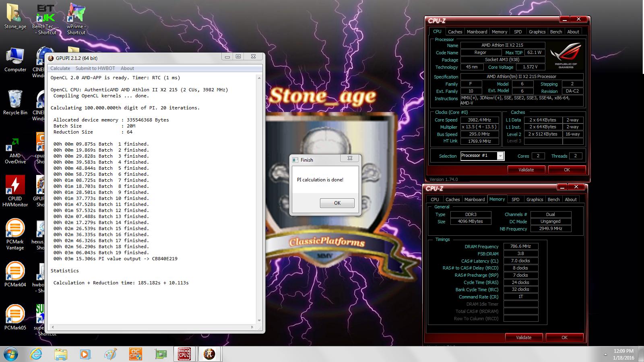Select SPD tab in top CPU-Z window

point(518,32)
